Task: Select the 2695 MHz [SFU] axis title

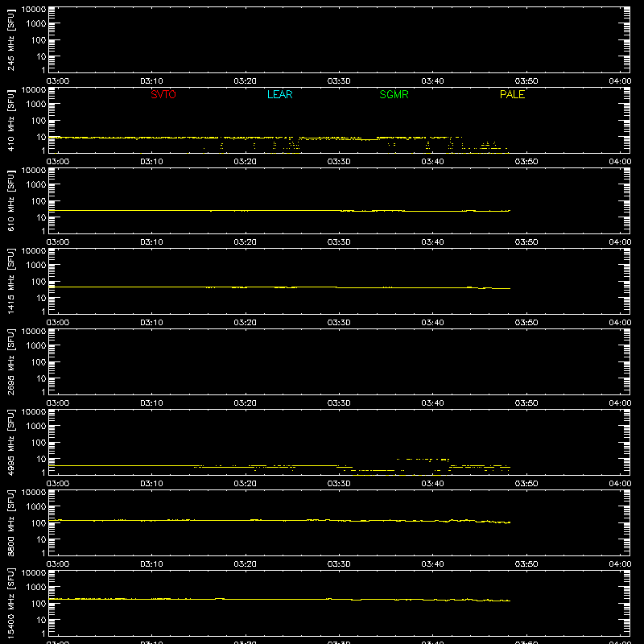Action: [x=10, y=362]
